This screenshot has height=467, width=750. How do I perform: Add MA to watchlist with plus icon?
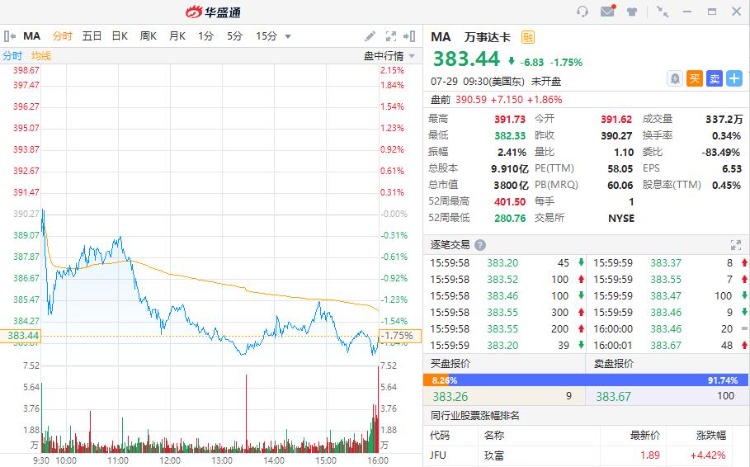coord(735,78)
